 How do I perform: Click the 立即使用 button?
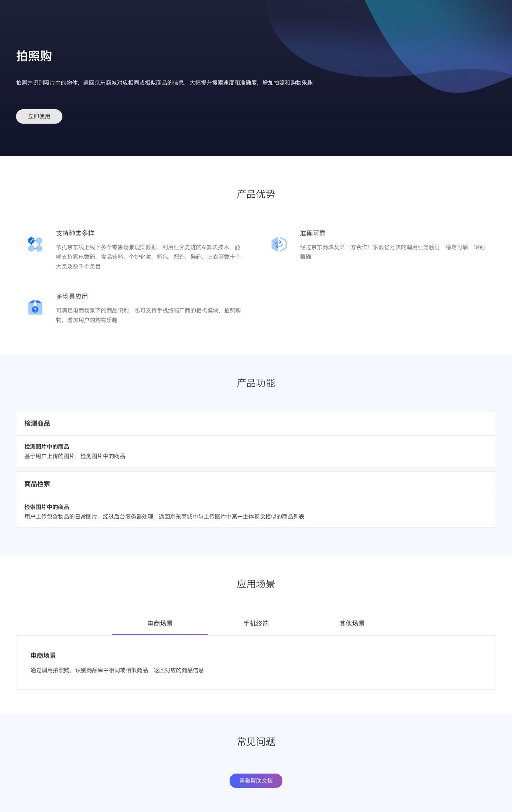point(39,116)
